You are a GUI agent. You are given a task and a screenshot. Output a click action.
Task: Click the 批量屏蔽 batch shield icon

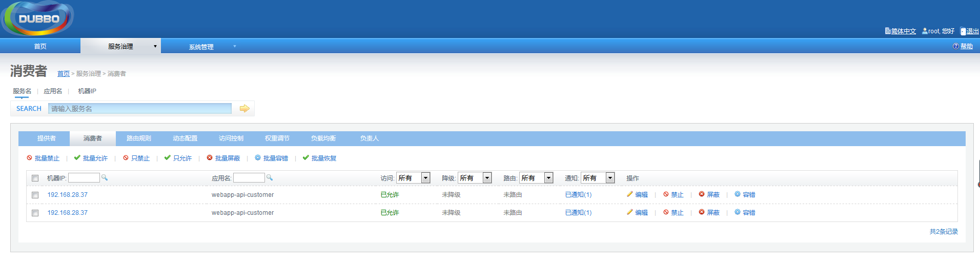(210, 158)
